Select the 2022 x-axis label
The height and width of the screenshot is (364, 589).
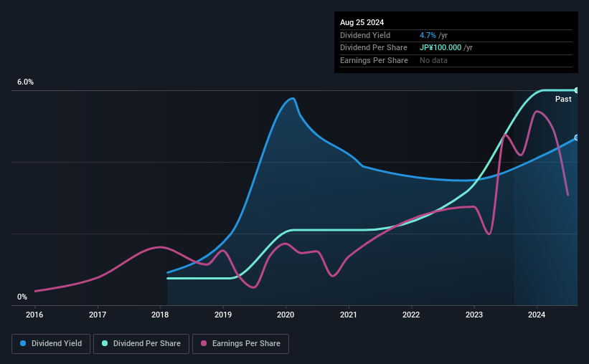pos(411,315)
